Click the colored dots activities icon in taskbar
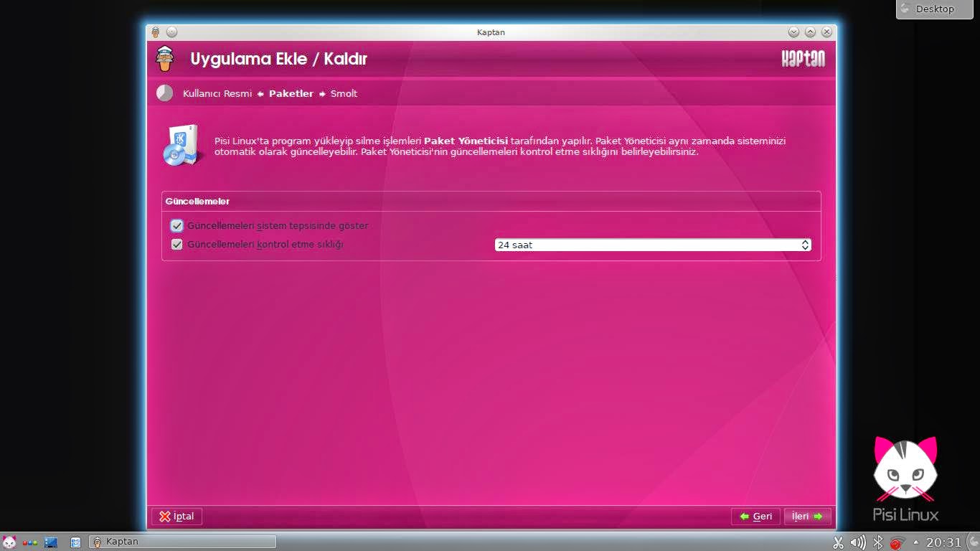 (30, 542)
